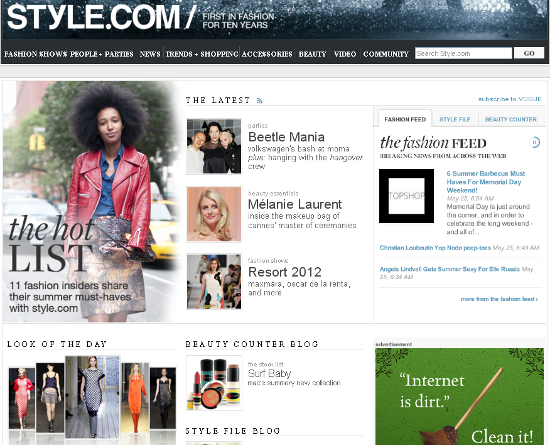Open the Video section
550x445 pixels.
(x=345, y=54)
